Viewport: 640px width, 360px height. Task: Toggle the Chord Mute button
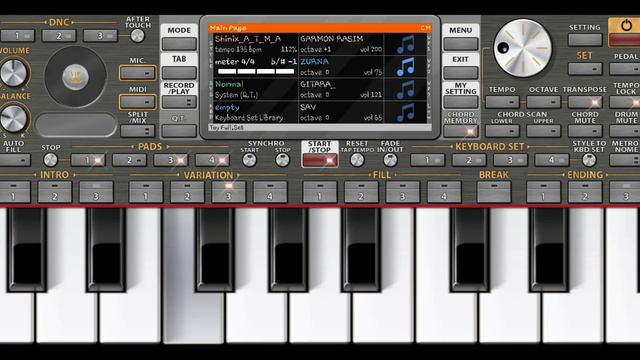[x=585, y=131]
